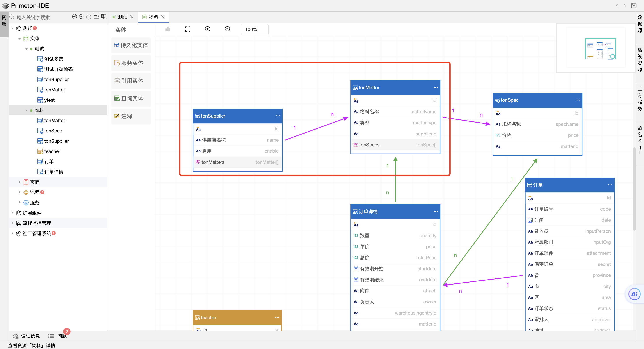Screen dimensions: 644x349
Task: Click the minimap overview thumbnail
Action: [x=600, y=49]
